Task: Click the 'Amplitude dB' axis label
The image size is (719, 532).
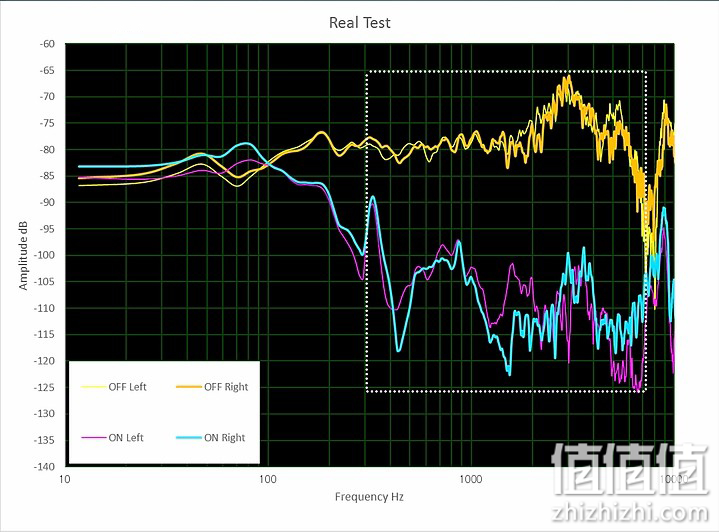Action: (x=23, y=255)
